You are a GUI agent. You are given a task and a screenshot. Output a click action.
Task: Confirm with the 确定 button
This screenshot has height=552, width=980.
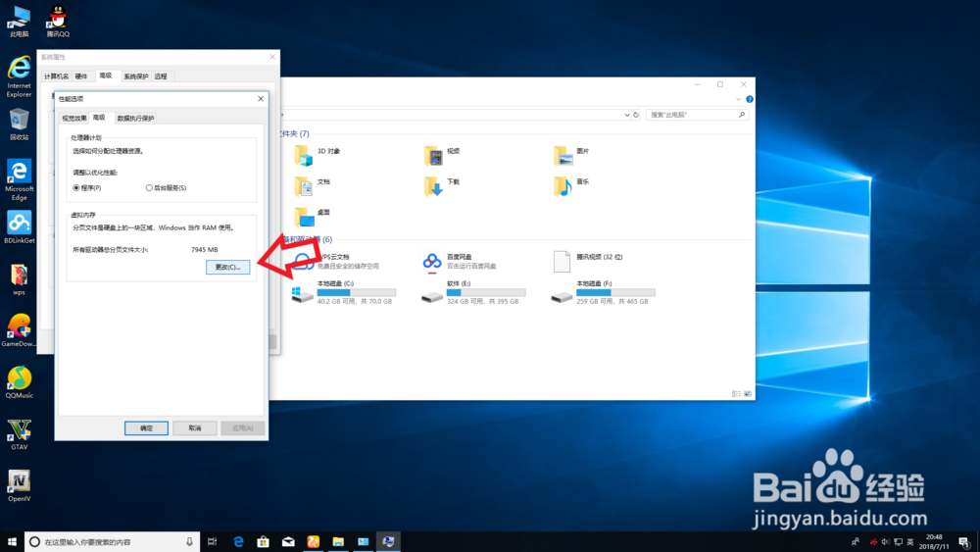(146, 428)
